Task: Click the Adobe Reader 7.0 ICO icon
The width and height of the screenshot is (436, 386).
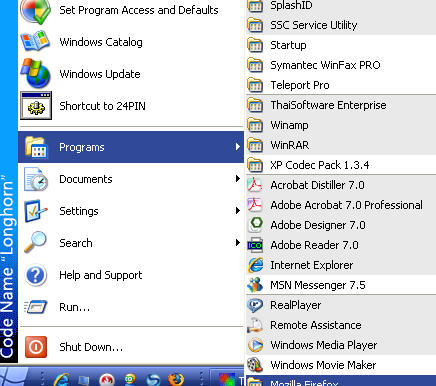Action: [255, 246]
